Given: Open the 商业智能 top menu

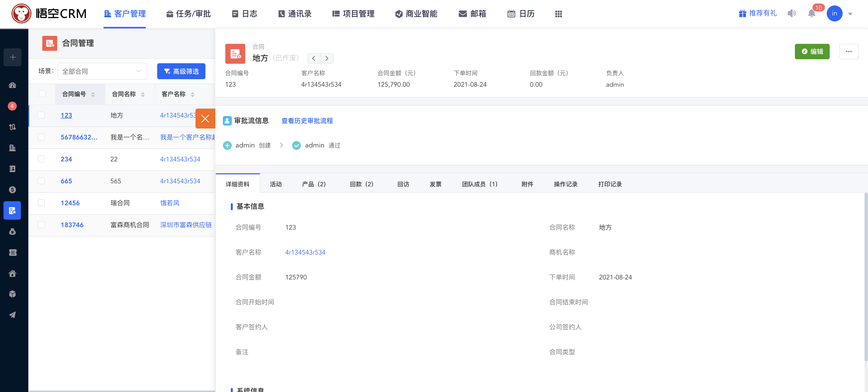Looking at the screenshot, I should [x=416, y=14].
